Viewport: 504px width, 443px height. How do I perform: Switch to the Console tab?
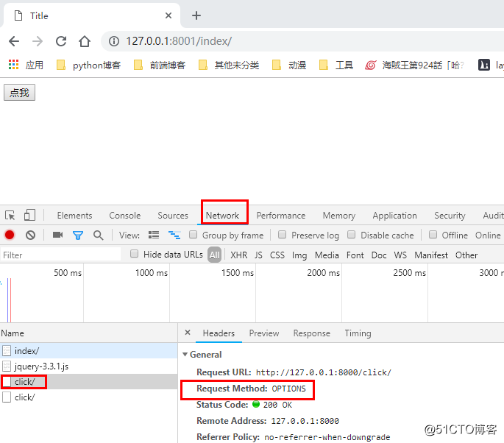coord(125,216)
